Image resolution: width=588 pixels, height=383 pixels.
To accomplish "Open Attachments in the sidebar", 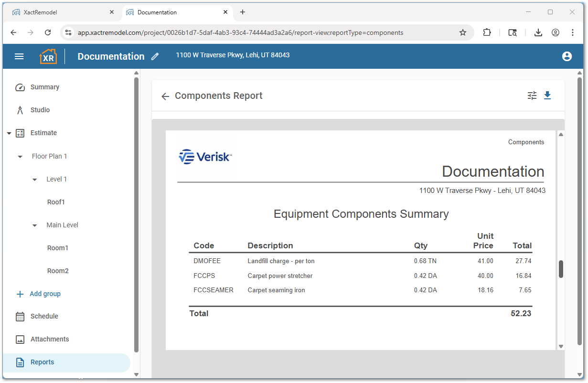I will [x=50, y=339].
